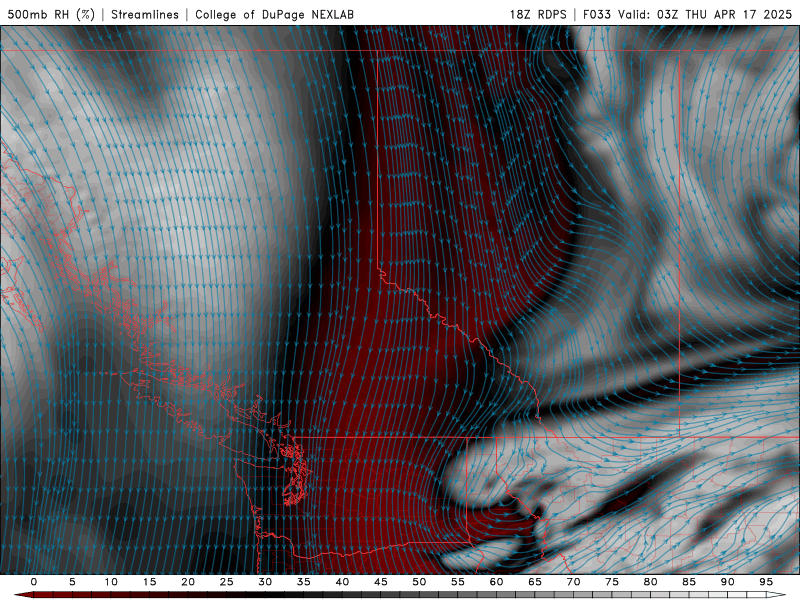Click the colorbar label "70"
Viewport: 800px width, 600px height.
[573, 582]
